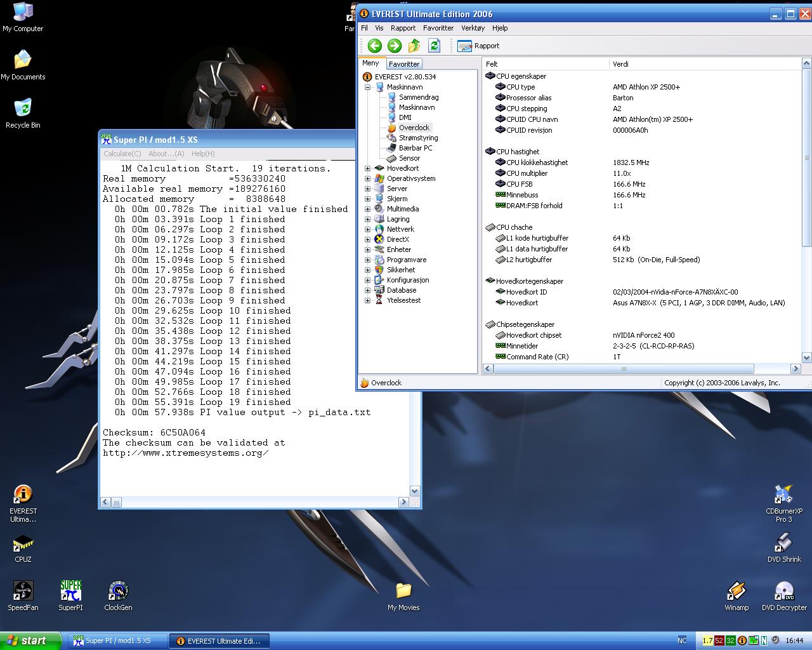Select Bærbar PC in the tree
The height and width of the screenshot is (650, 812).
[415, 148]
